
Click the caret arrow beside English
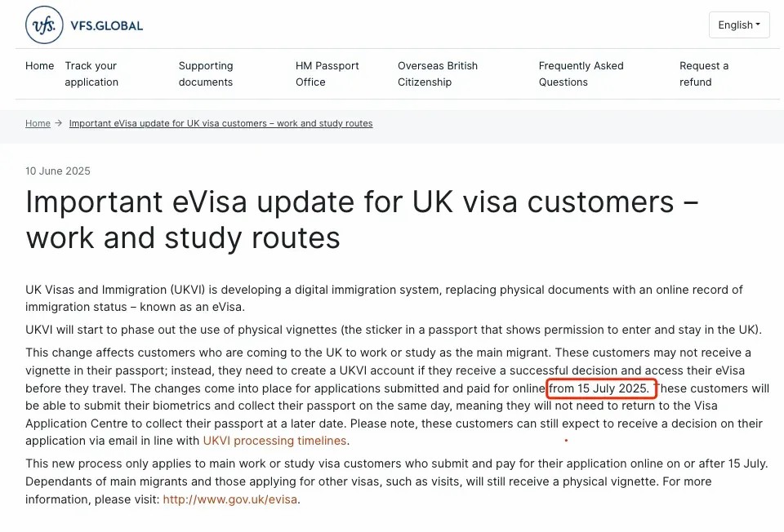point(758,24)
